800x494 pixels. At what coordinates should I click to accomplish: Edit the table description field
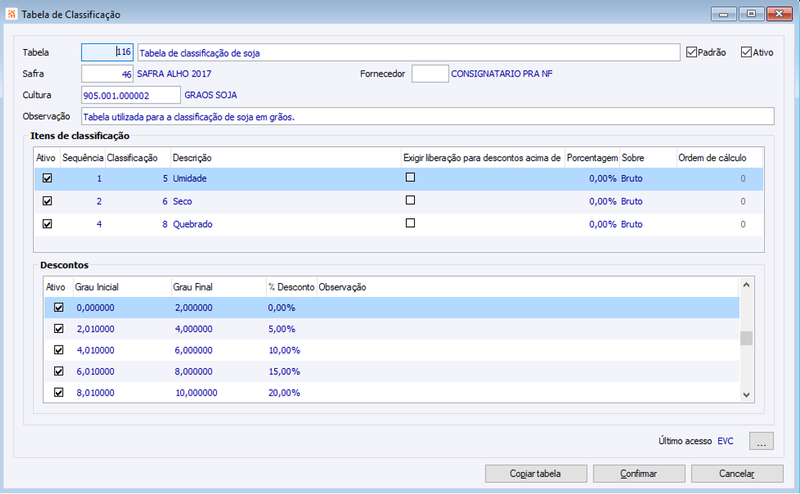(409, 53)
